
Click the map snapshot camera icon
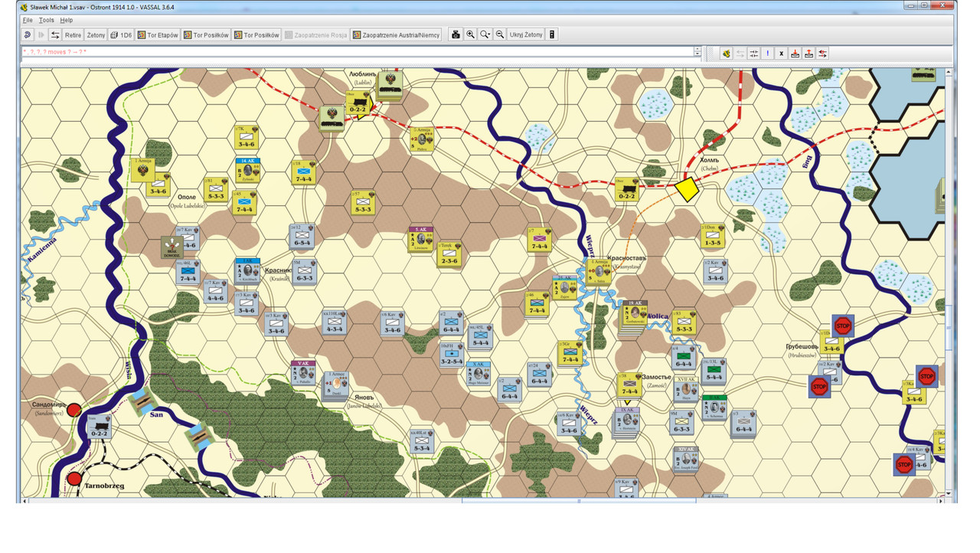[456, 34]
